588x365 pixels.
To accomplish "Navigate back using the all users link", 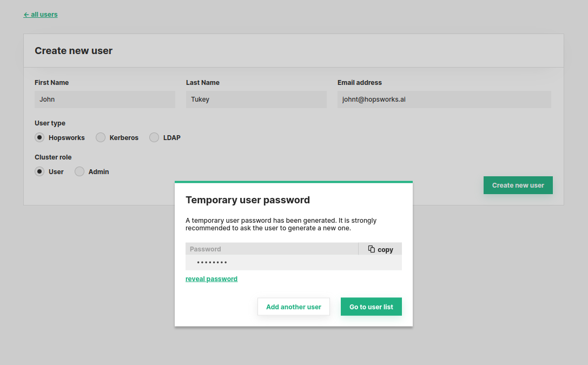I will pos(44,15).
